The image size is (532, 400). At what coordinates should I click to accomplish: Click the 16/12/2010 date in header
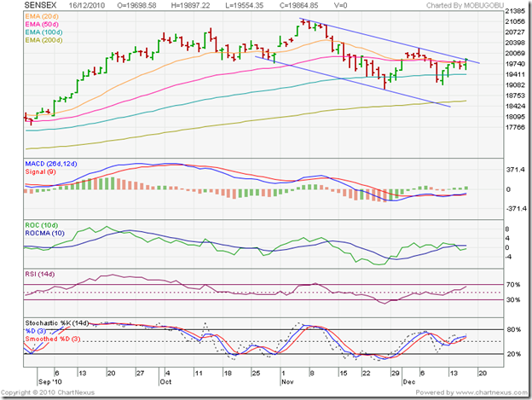coord(84,9)
